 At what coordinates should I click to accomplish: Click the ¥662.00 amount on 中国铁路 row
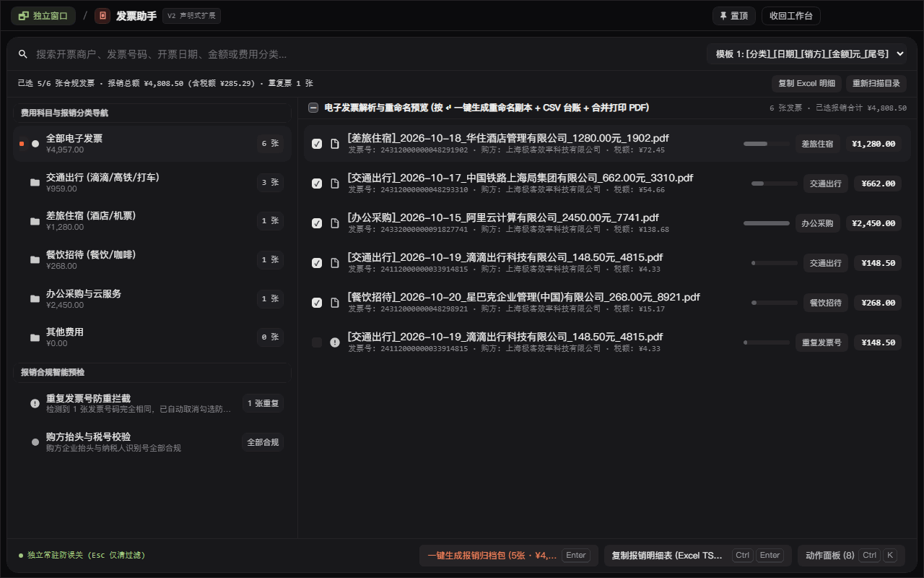pyautogui.click(x=878, y=184)
